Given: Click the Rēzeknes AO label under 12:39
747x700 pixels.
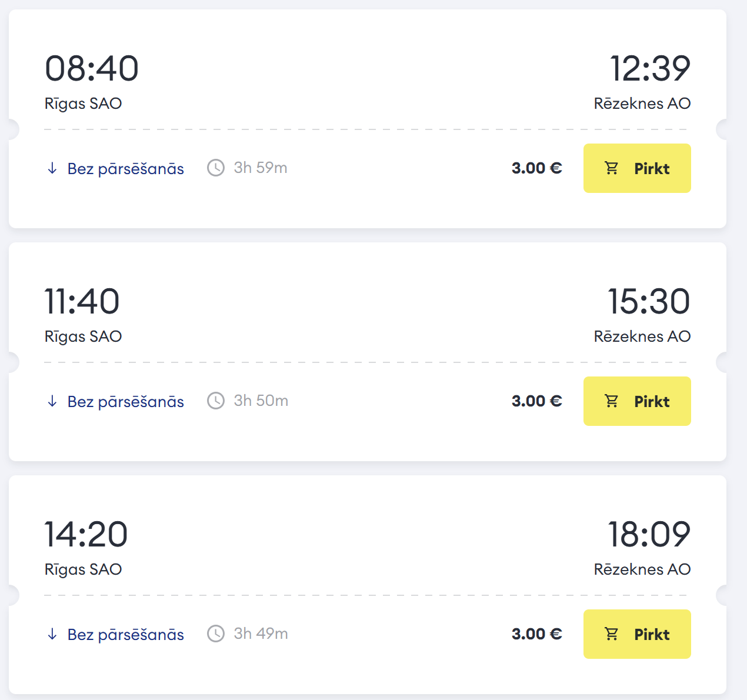Looking at the screenshot, I should click(642, 104).
